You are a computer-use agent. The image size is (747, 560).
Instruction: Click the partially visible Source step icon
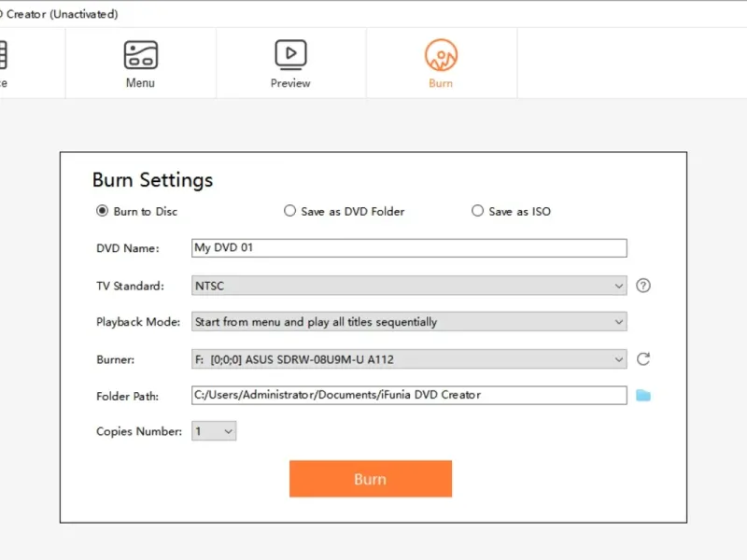[x=3, y=54]
